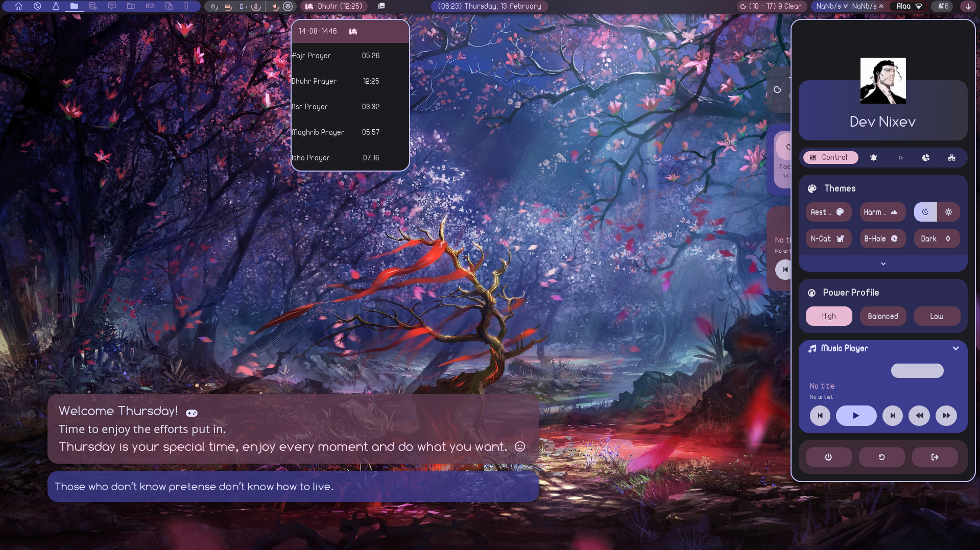980x550 pixels.
Task: Apply the Dark theme
Action: [937, 238]
